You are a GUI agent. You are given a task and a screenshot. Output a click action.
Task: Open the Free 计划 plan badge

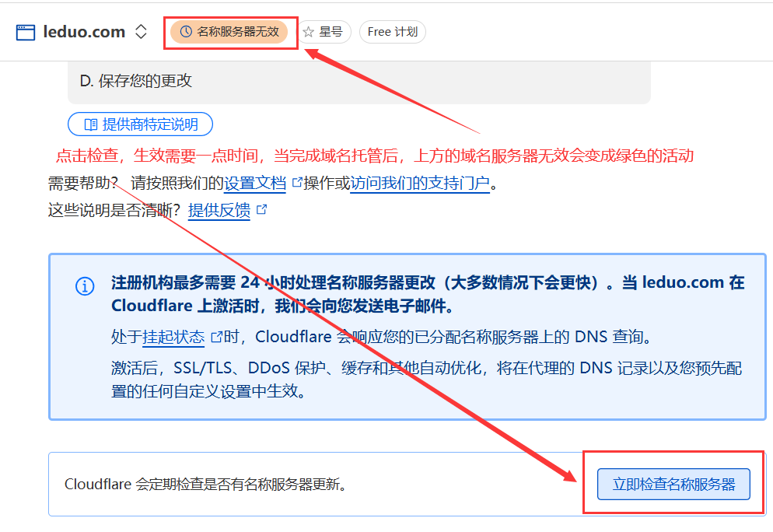pos(393,32)
